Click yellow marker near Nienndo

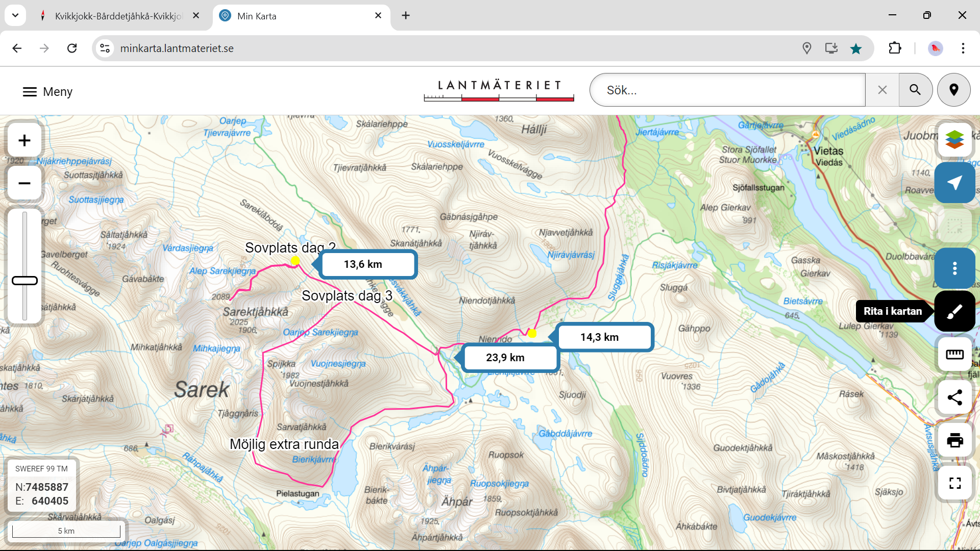pyautogui.click(x=532, y=334)
